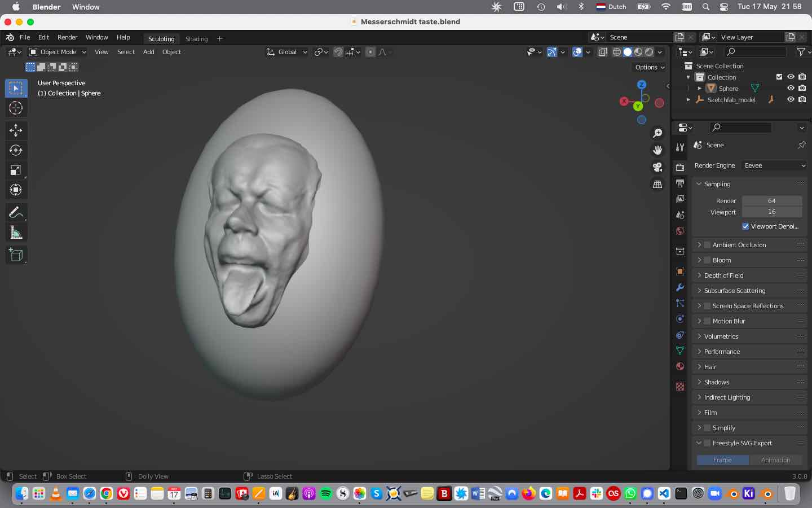Expand the Sphere tree item
The height and width of the screenshot is (508, 812).
(x=700, y=88)
